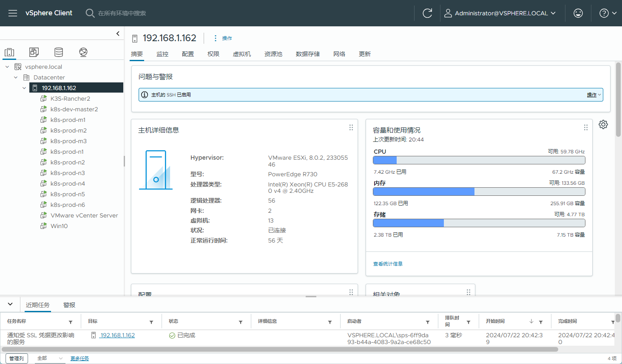Switch to the 虚拟机 tab
This screenshot has width=622, height=364.
click(242, 54)
